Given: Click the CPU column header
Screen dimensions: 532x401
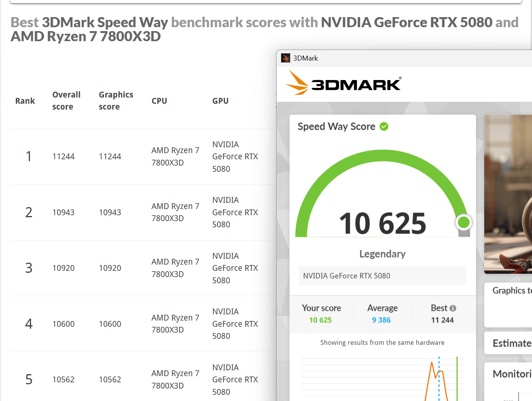Looking at the screenshot, I should 159,101.
